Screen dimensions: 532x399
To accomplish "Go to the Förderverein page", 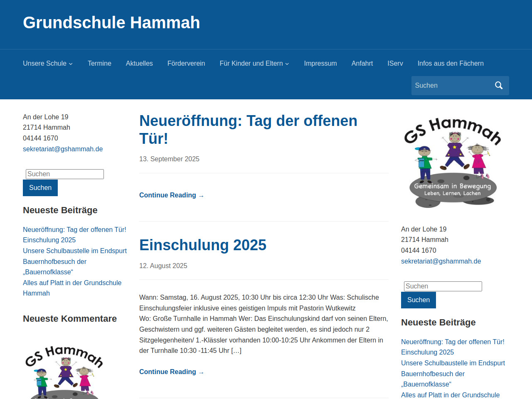I will [x=186, y=64].
